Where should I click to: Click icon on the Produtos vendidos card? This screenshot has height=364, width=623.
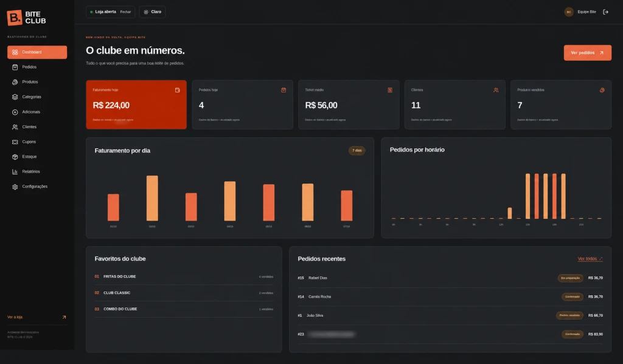coord(602,90)
